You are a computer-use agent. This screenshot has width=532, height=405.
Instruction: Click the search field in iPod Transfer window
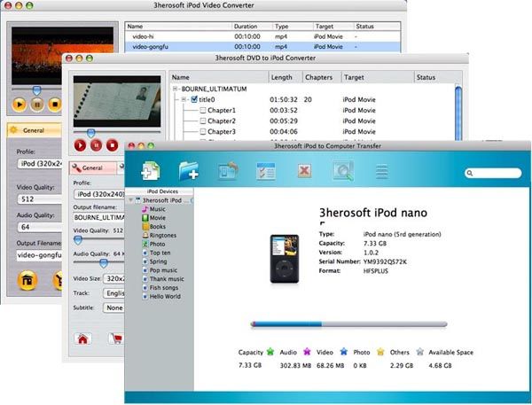click(x=493, y=173)
